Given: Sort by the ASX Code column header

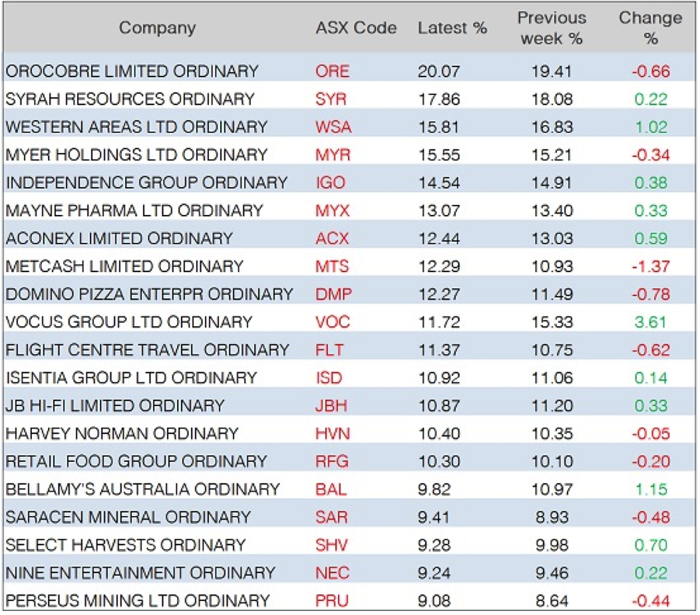Looking at the screenshot, I should 356,28.
